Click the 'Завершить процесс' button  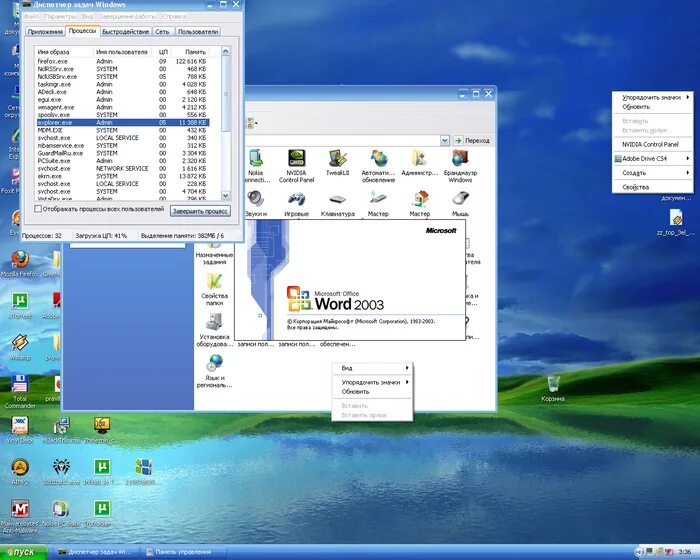pyautogui.click(x=200, y=211)
